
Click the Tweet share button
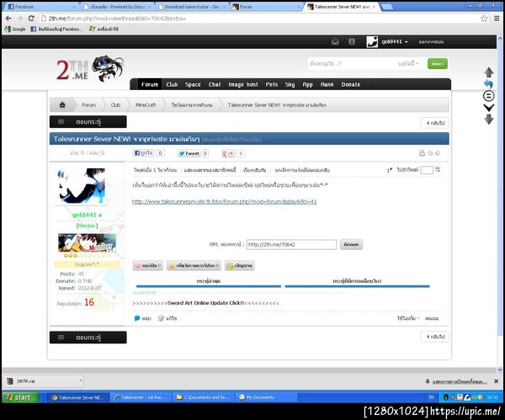tap(189, 153)
